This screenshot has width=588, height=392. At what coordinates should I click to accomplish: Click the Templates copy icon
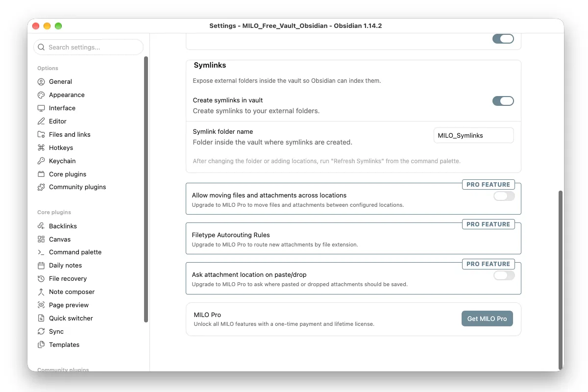click(41, 345)
